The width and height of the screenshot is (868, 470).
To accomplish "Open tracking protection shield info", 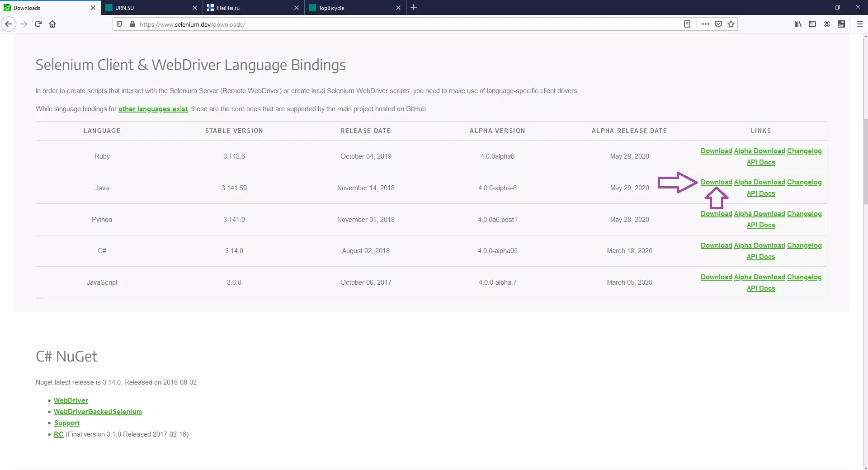I will (x=119, y=24).
